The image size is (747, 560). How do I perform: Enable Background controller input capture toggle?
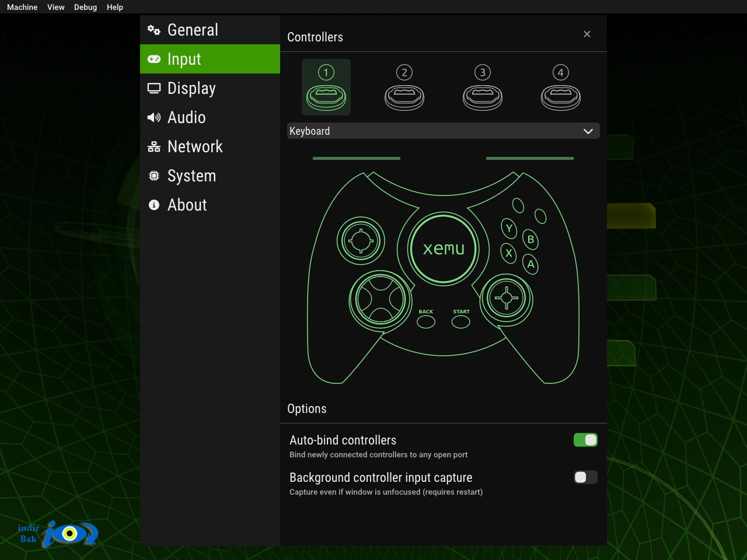pyautogui.click(x=585, y=477)
